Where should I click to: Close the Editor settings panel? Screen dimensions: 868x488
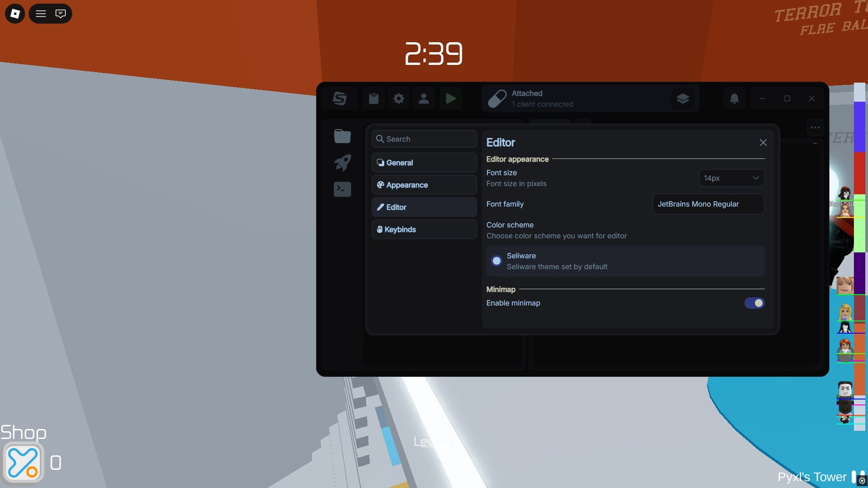[x=763, y=143]
